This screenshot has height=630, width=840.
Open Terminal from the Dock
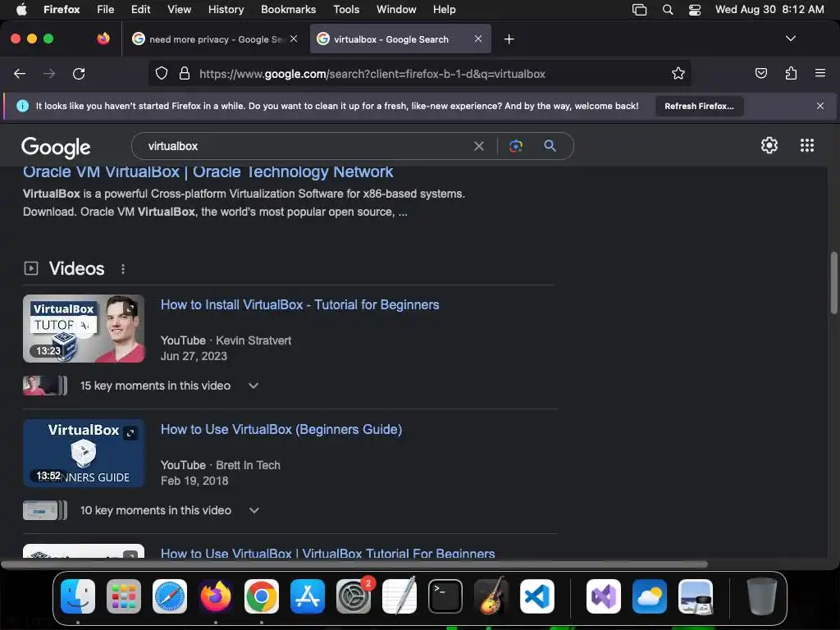click(445, 596)
